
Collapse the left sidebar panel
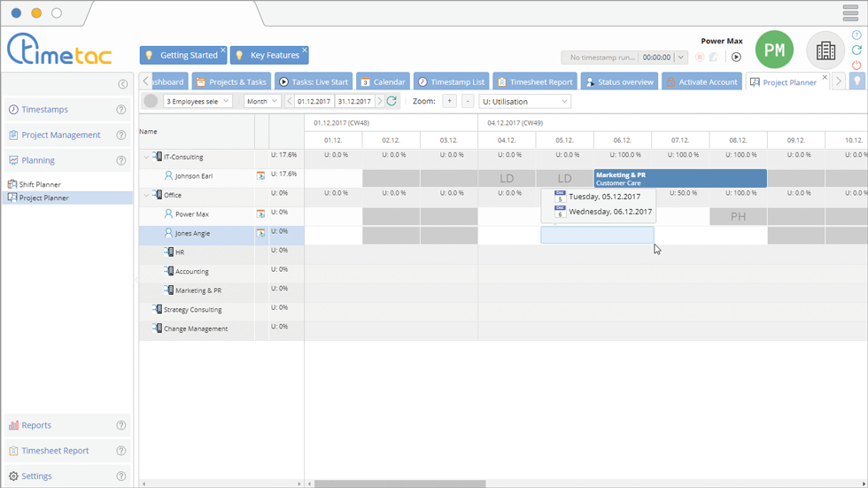coord(123,84)
